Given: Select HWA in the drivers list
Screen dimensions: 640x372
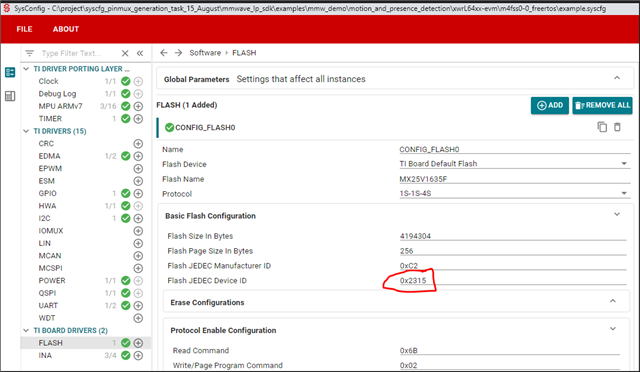Looking at the screenshot, I should [x=47, y=206].
